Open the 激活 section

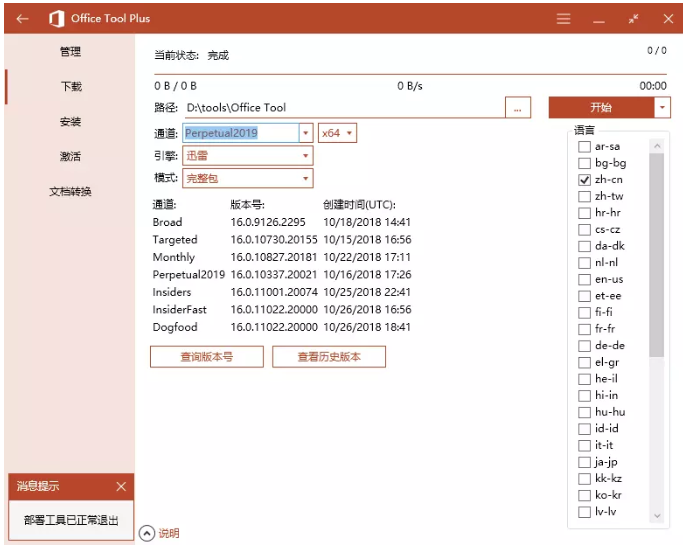point(70,156)
